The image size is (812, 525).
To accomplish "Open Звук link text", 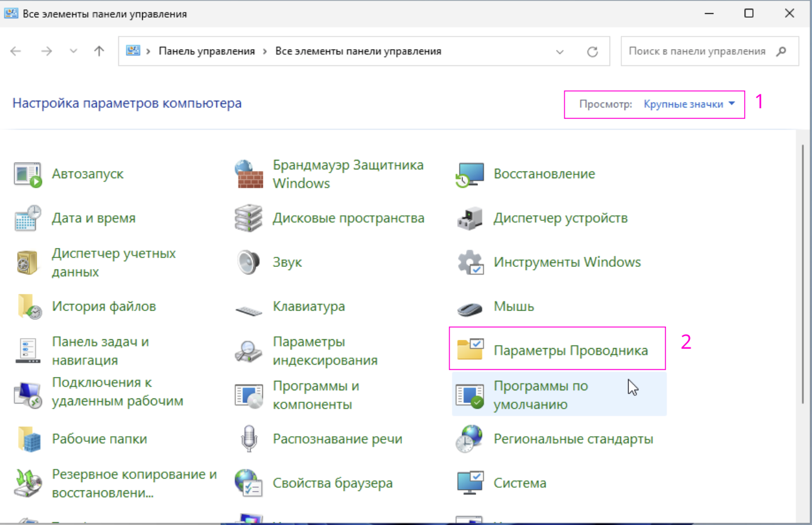I will (287, 262).
